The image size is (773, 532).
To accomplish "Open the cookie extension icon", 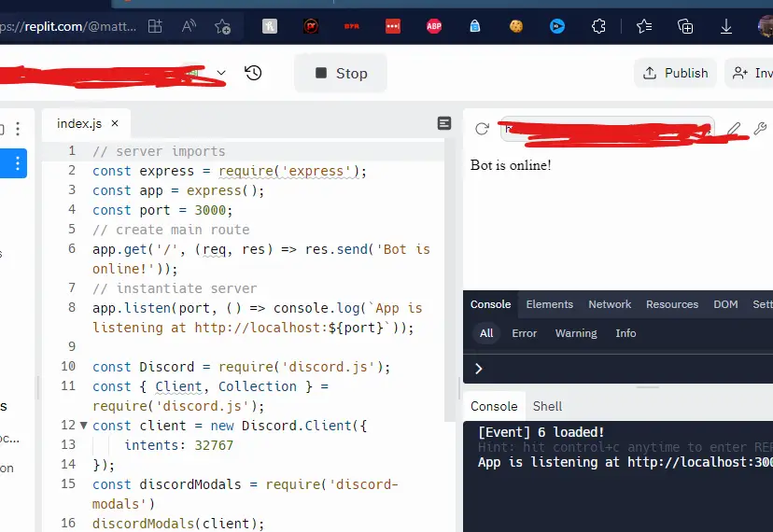I will (x=516, y=26).
